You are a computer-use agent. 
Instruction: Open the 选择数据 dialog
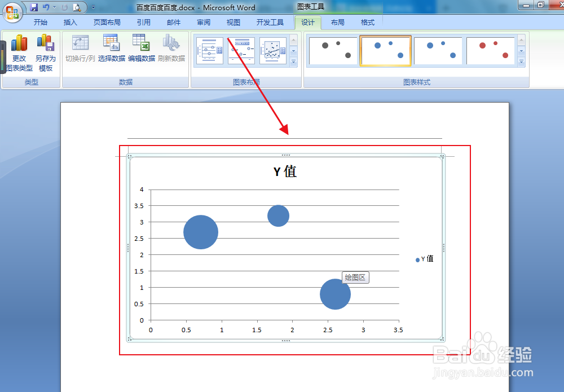pyautogui.click(x=112, y=49)
